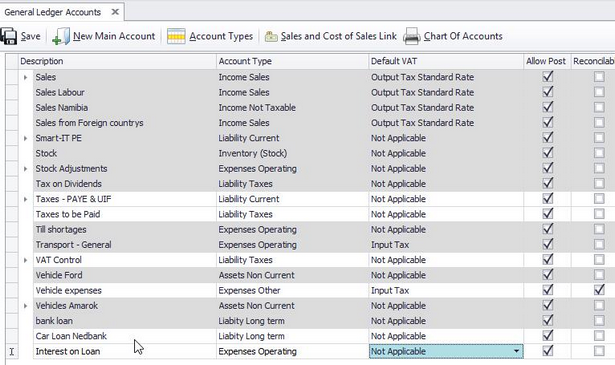
Task: Toggle Allow Post for VAT Control
Action: (548, 260)
